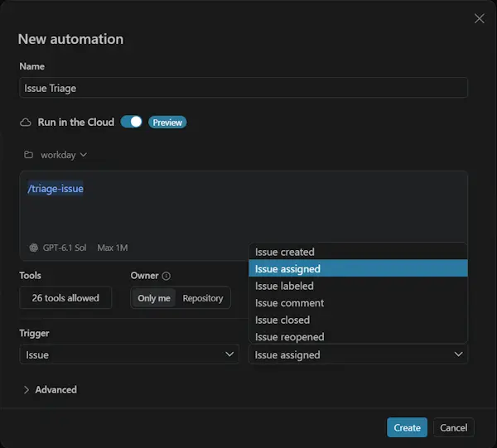Select the Only me owner option
The image size is (497, 448).
pyautogui.click(x=154, y=298)
